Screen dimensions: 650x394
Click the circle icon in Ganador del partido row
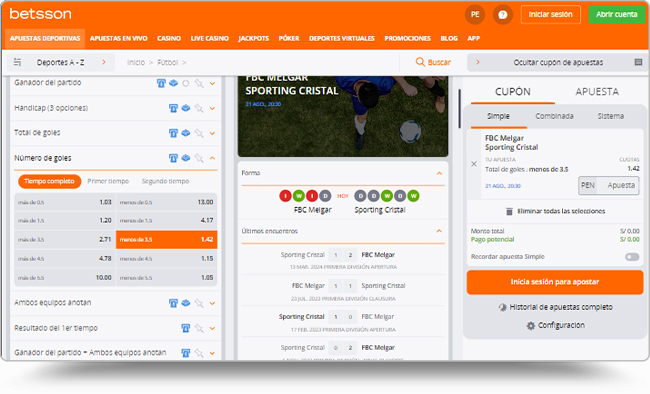pos(186,83)
